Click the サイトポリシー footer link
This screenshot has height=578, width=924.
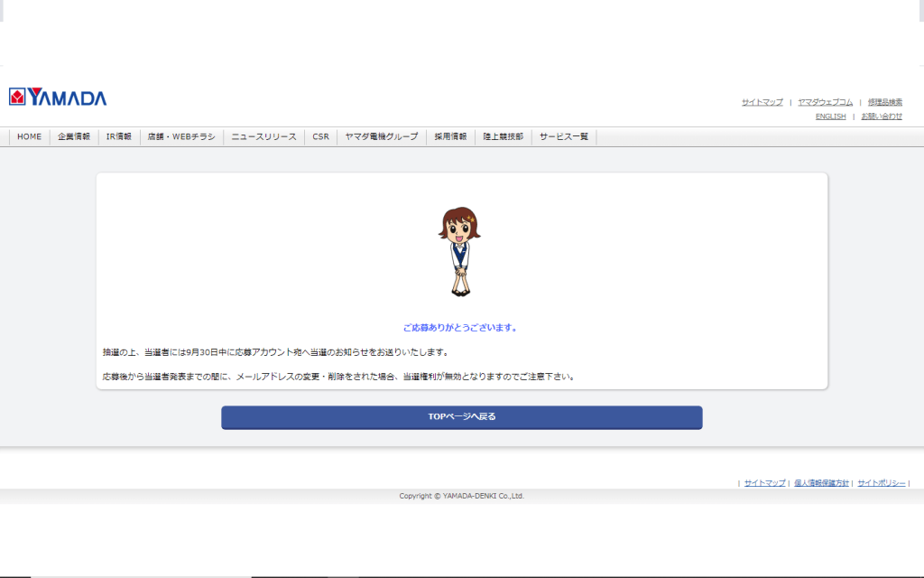[881, 483]
